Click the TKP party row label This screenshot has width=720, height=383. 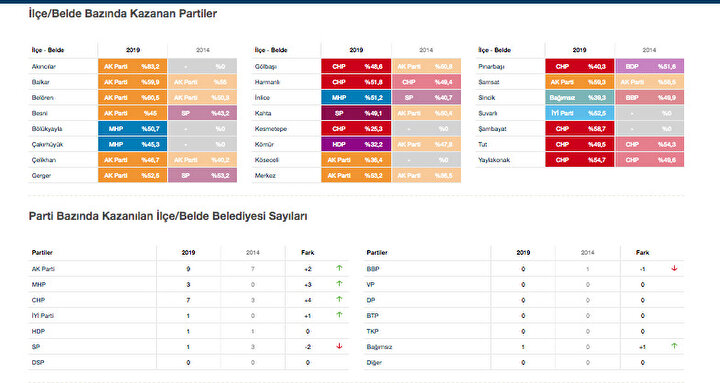(372, 332)
